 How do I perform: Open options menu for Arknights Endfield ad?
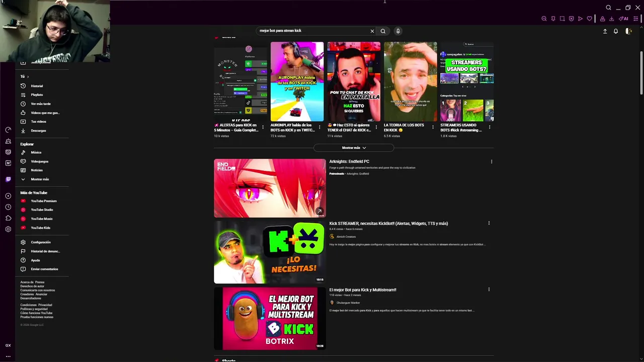click(492, 162)
